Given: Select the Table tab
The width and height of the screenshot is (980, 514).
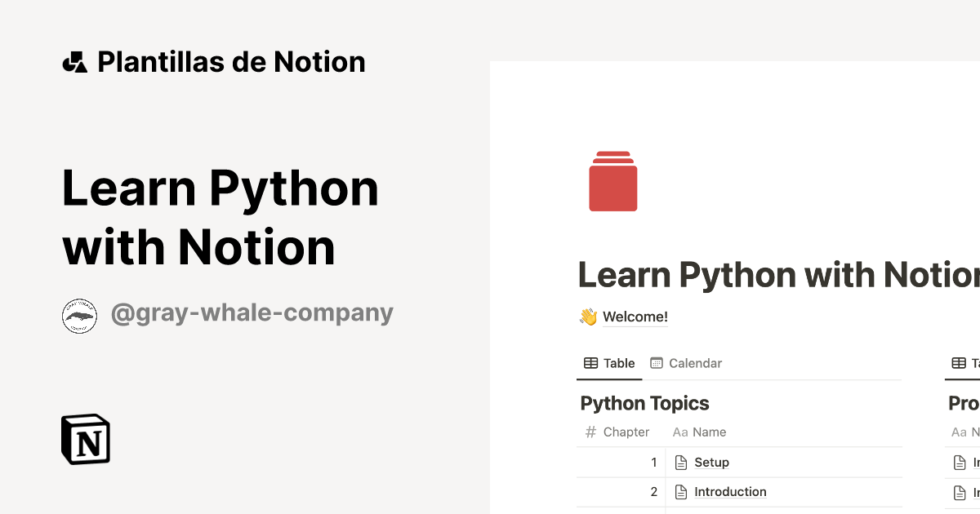Looking at the screenshot, I should tap(608, 362).
